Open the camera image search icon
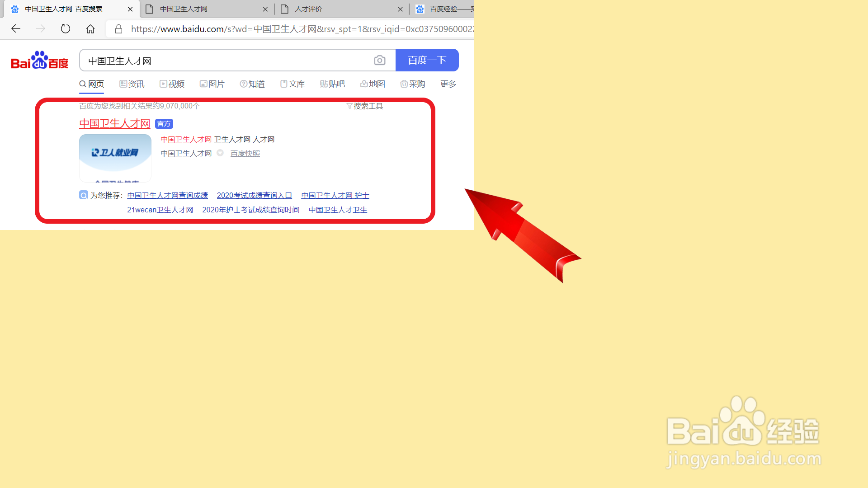 point(380,60)
